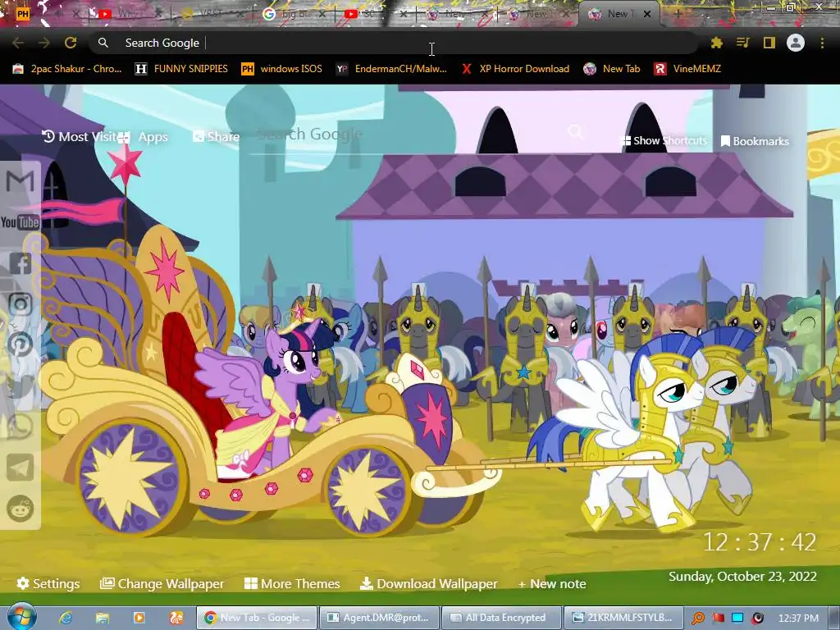
Task: Open the WhatsApp sidebar shortcut
Action: click(21, 427)
